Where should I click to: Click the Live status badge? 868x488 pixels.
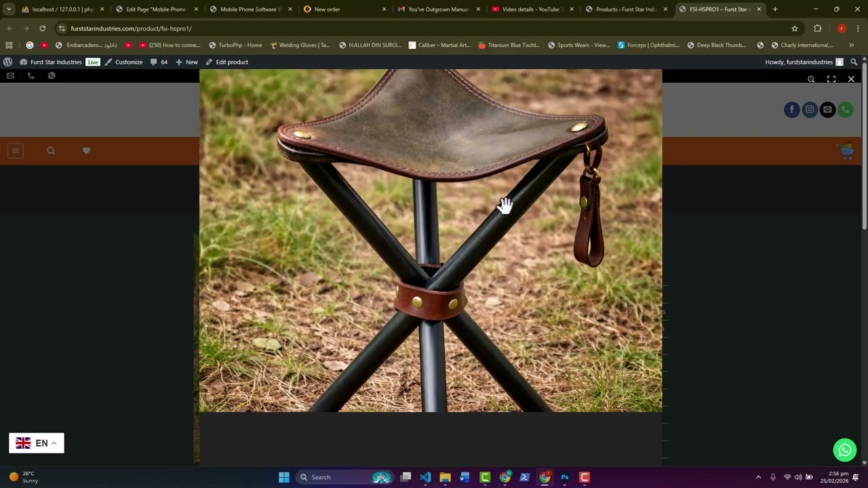pos(93,62)
